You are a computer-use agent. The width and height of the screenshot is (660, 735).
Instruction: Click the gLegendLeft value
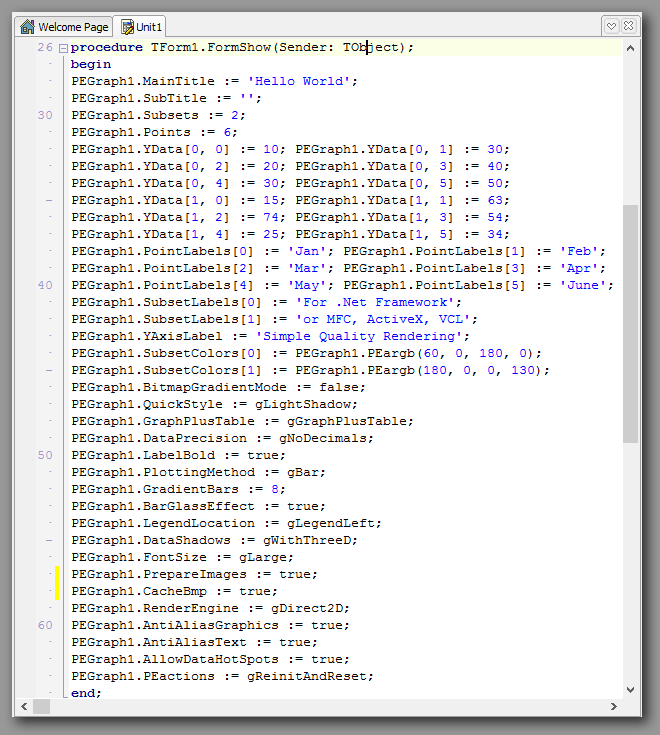330,523
